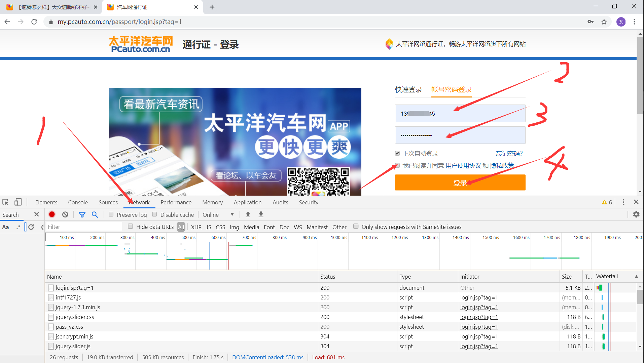Open the Chrome profile avatar
The height and width of the screenshot is (363, 644).
pyautogui.click(x=621, y=22)
